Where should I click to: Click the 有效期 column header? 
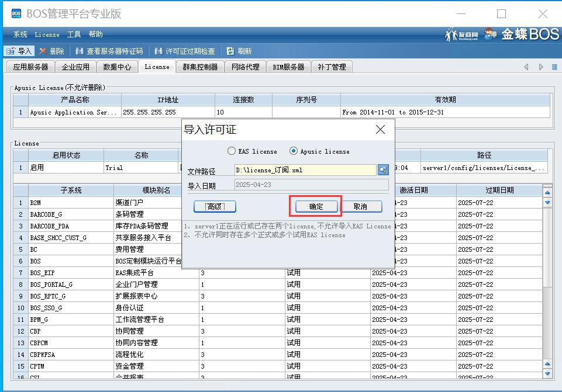click(x=445, y=100)
